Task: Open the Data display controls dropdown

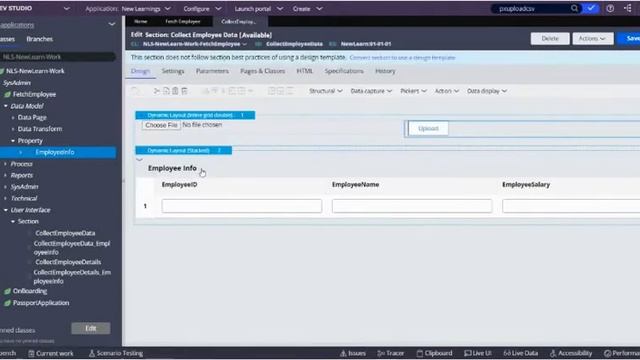Action: (487, 91)
